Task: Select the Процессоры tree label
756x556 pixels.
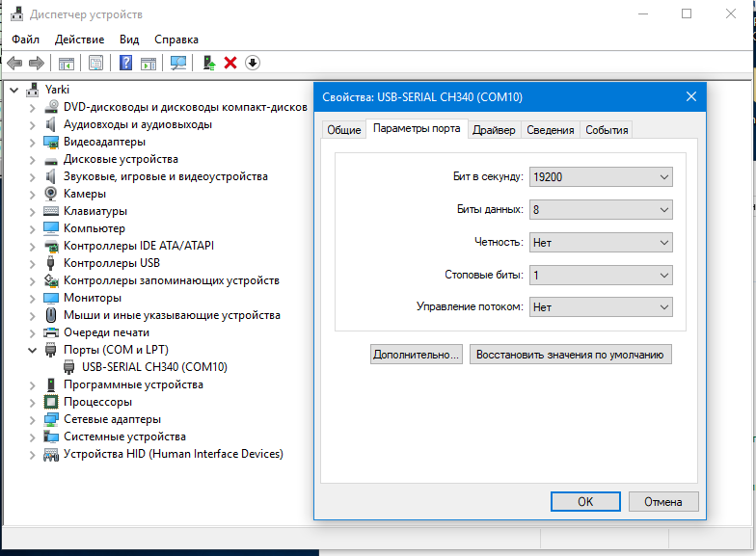Action: 98,402
